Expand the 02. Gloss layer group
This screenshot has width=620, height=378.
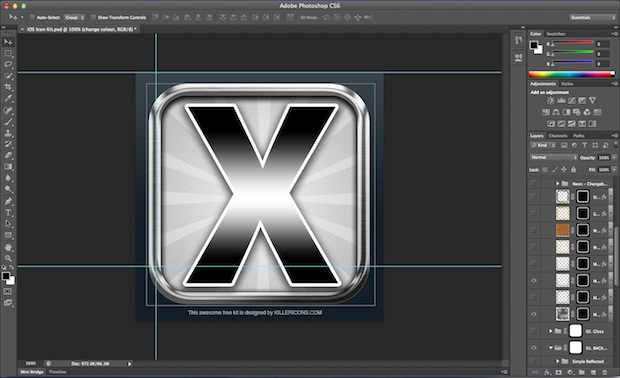click(x=550, y=331)
